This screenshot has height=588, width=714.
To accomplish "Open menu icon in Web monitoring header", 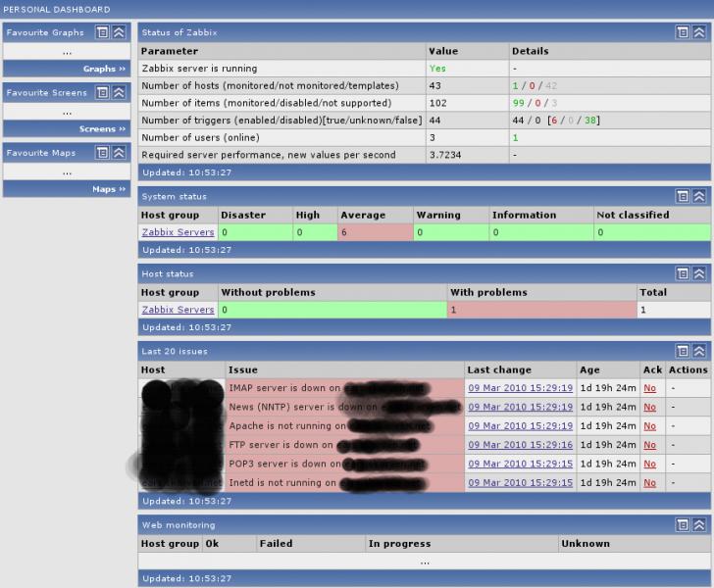I will [x=683, y=524].
